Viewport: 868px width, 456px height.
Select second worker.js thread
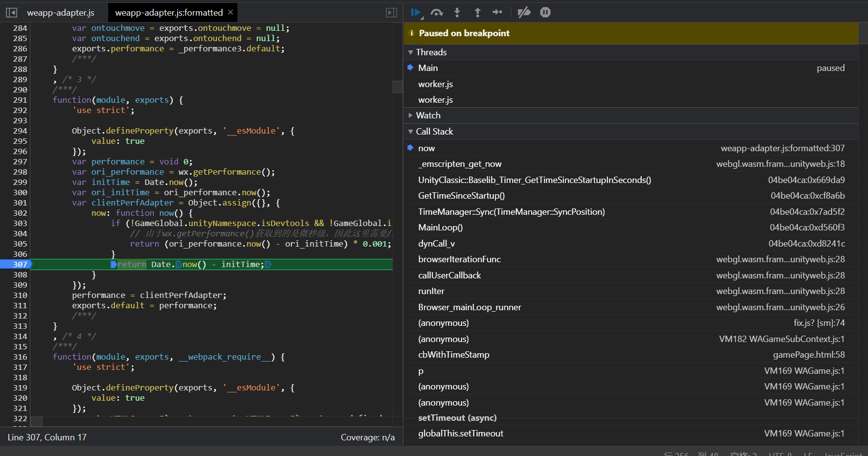point(631,100)
